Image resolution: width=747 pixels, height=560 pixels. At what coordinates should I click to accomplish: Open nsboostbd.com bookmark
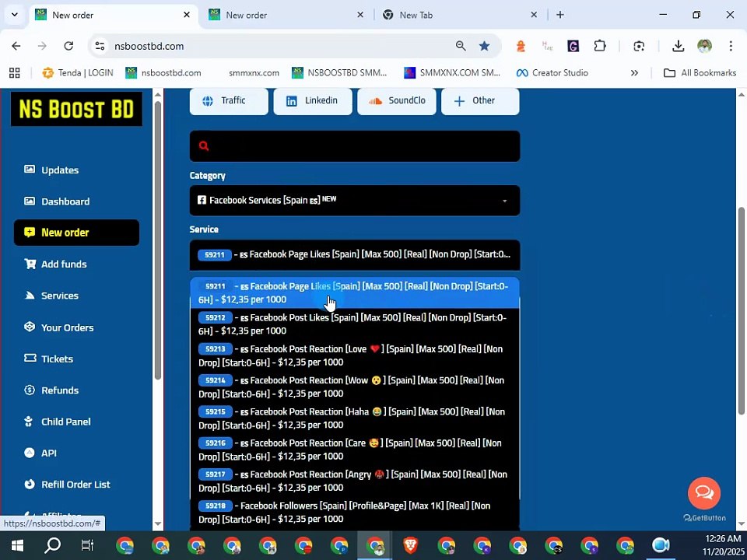pos(163,73)
